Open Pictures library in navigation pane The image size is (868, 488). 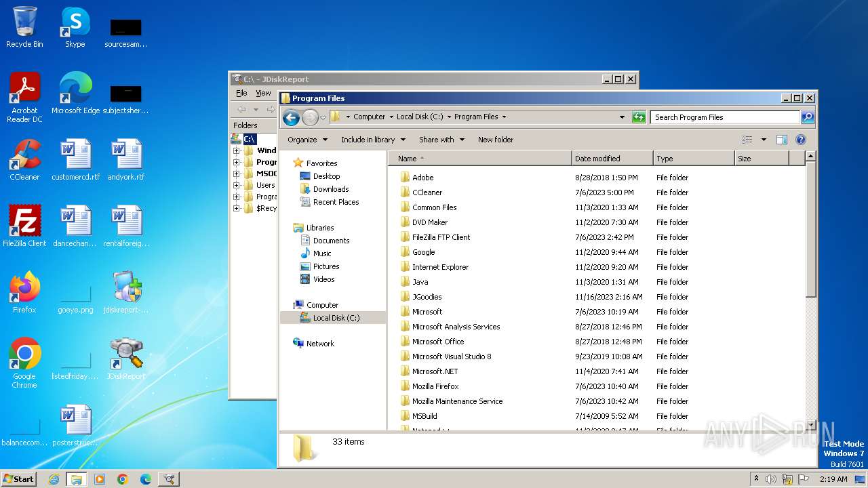pyautogui.click(x=325, y=266)
